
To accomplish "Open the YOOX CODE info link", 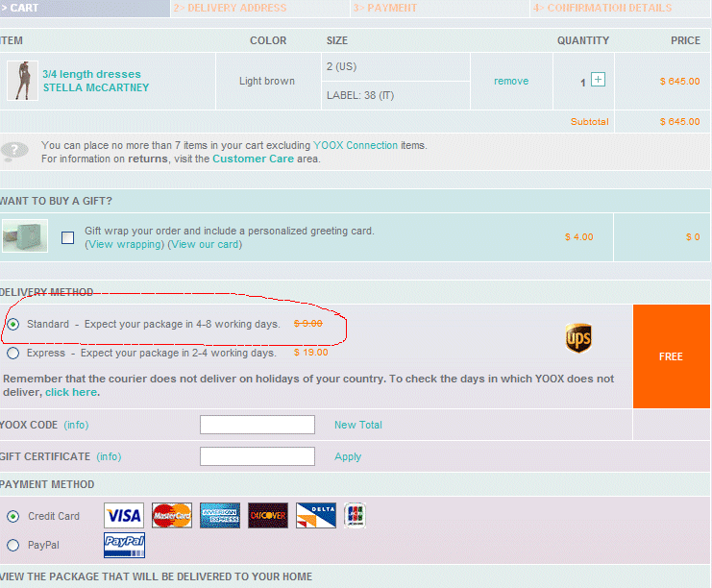I will 76,425.
